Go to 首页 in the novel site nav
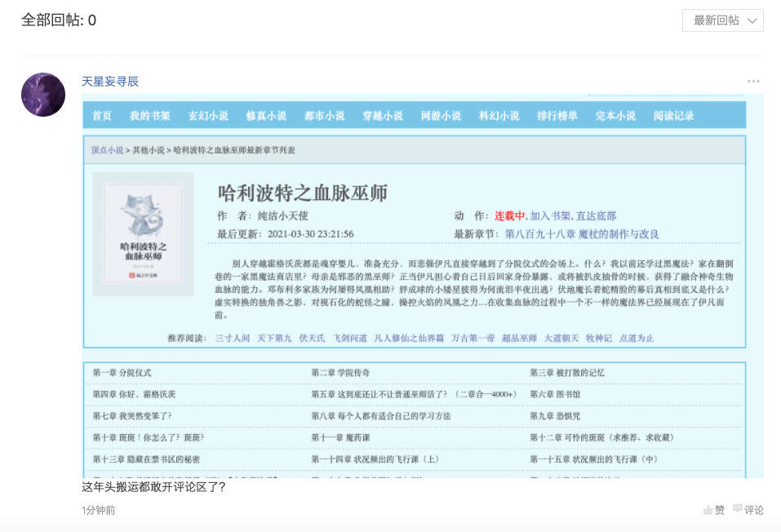The image size is (781, 532). pos(102,116)
